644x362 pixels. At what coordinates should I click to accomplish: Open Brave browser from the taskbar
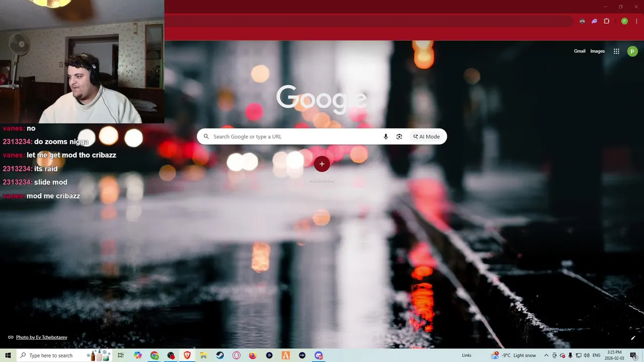(187, 355)
